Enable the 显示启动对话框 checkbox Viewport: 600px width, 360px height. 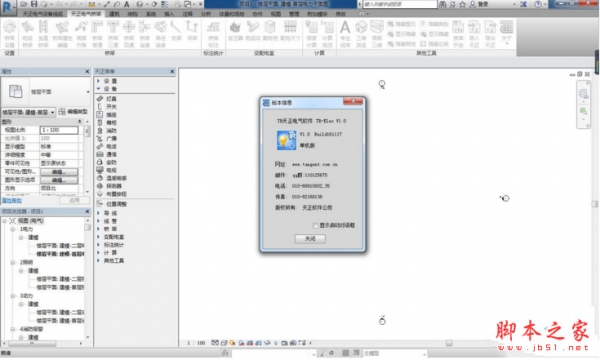315,226
